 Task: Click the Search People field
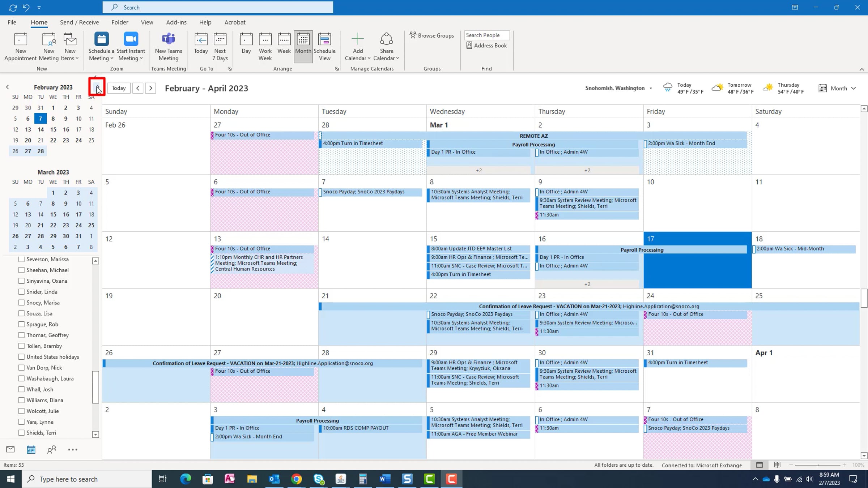point(487,35)
